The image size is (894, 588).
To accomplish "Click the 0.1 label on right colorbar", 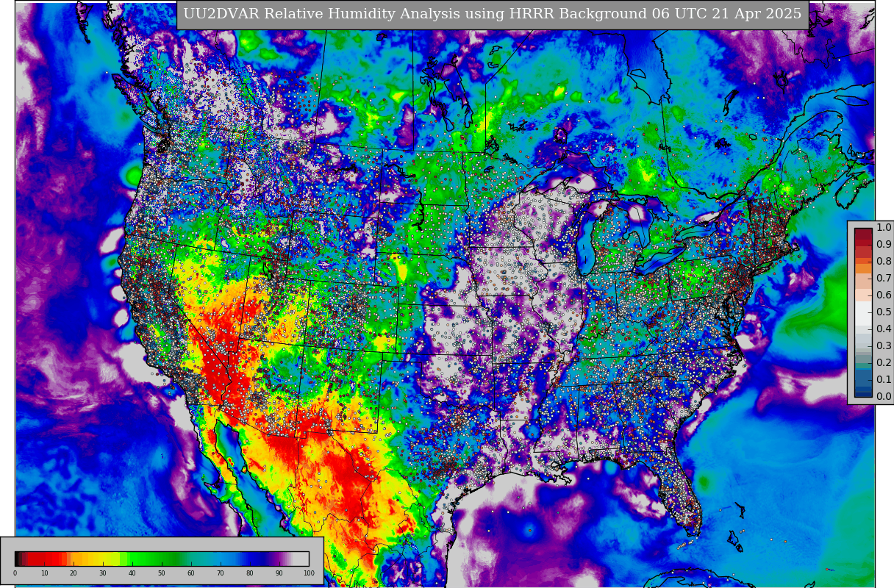I will click(884, 379).
